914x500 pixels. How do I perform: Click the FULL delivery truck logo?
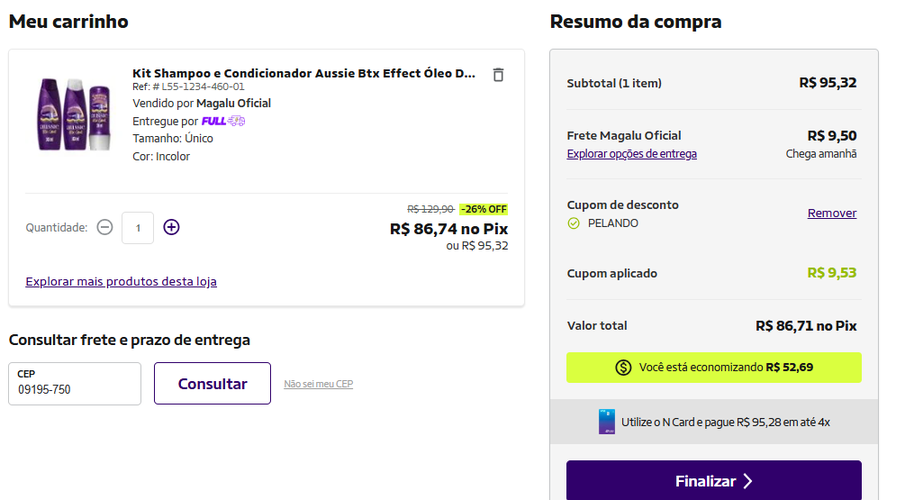[223, 121]
